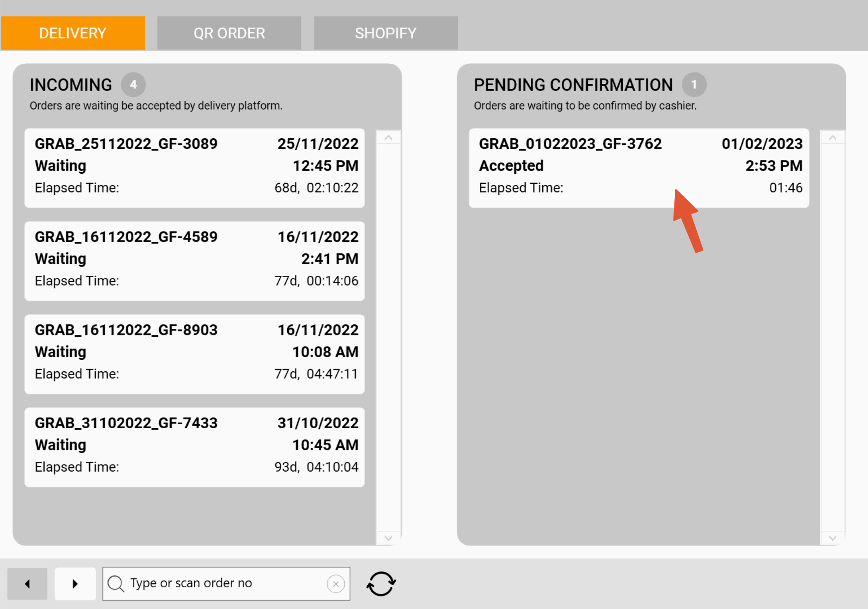868x609 pixels.
Task: Open order GRAB_31102022_GF-7433
Action: (x=194, y=447)
